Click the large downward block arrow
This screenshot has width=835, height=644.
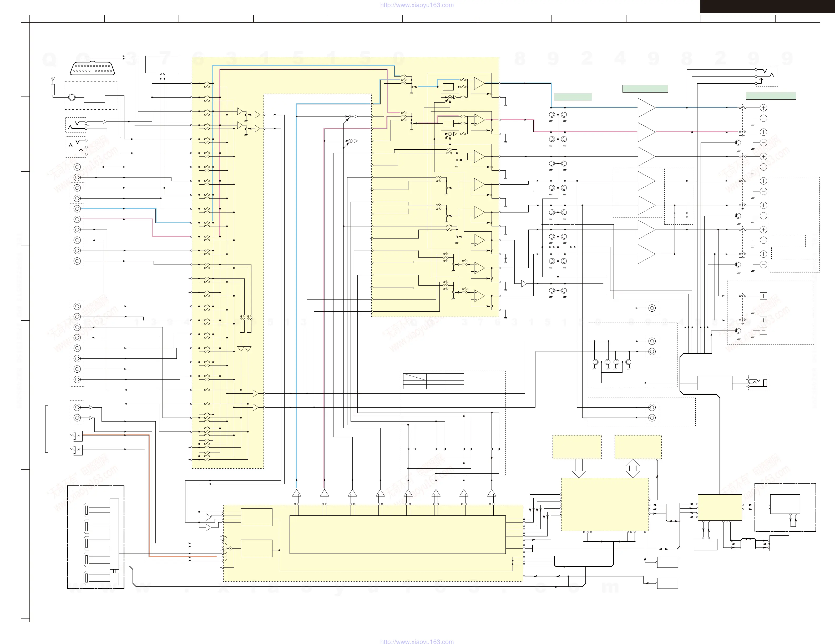point(579,468)
